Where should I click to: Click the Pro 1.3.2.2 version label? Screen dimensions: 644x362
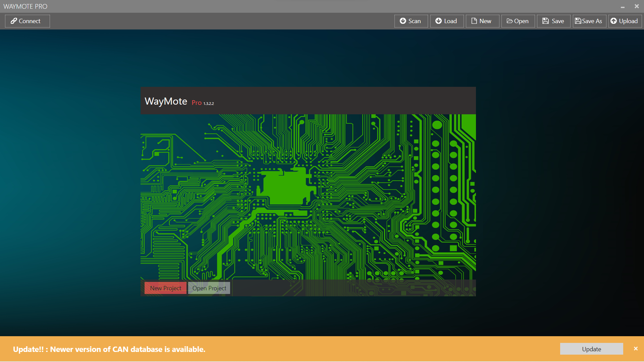[x=203, y=103]
